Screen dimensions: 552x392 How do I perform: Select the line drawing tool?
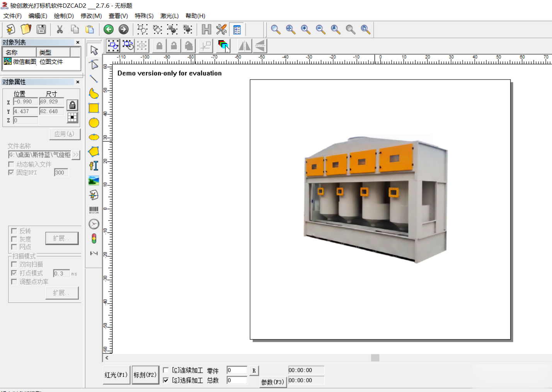(x=94, y=79)
